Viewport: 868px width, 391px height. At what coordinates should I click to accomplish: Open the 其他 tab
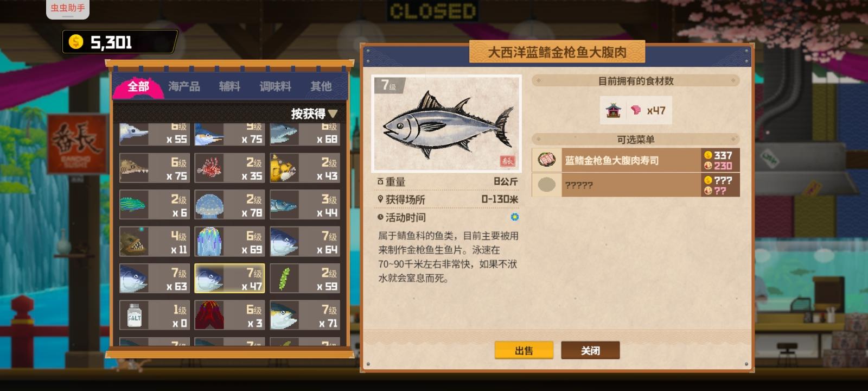(321, 86)
